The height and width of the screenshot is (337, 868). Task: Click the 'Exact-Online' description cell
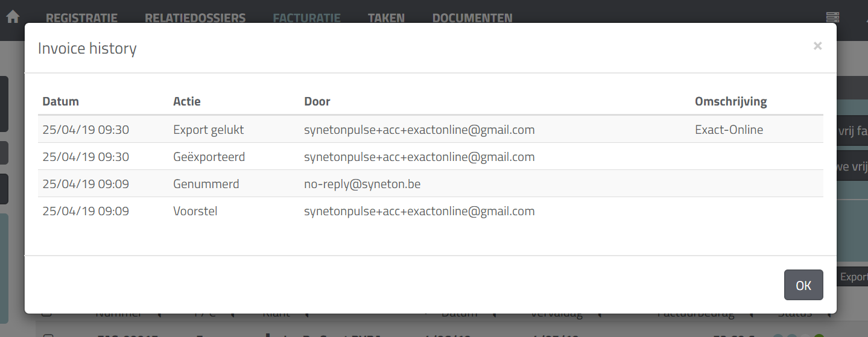(729, 130)
